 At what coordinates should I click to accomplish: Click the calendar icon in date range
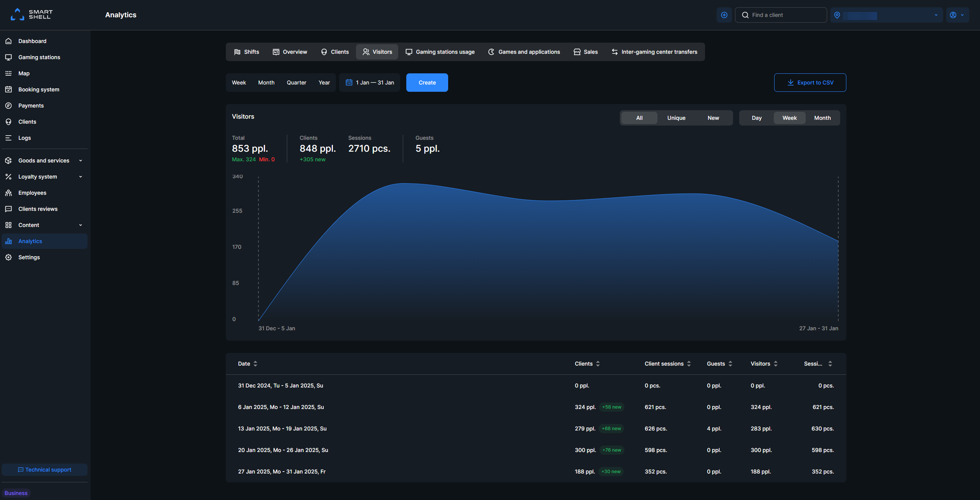[x=349, y=83]
